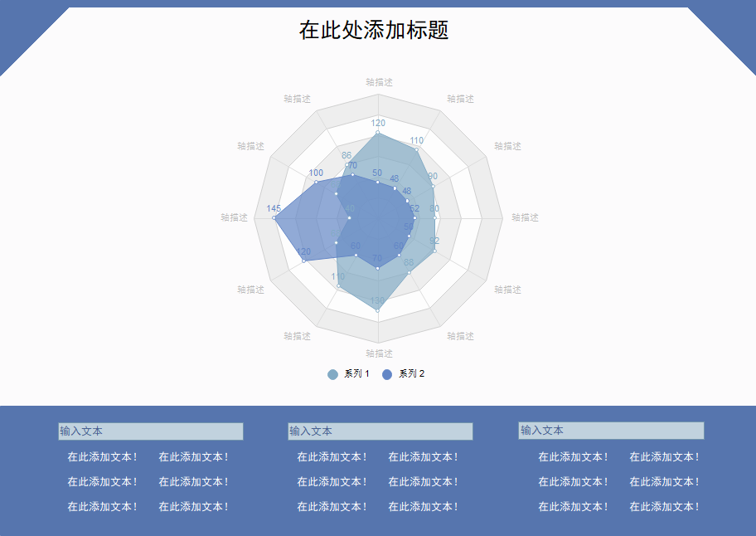Select the 100 data label in the chart
The height and width of the screenshot is (536, 756).
coord(316,173)
